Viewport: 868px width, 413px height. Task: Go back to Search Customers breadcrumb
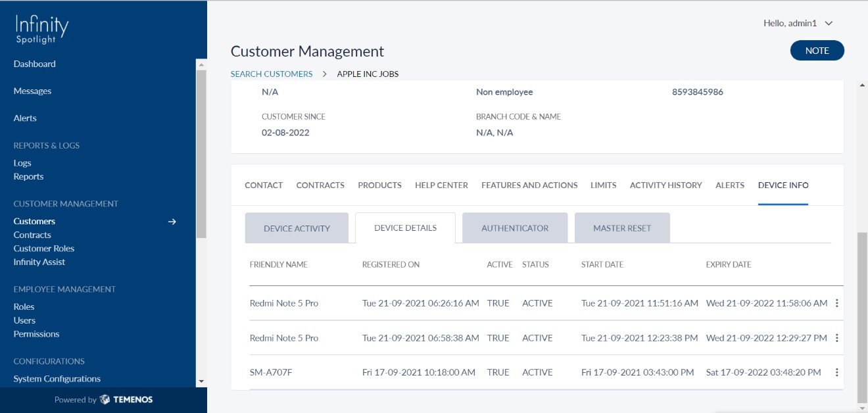[x=272, y=74]
